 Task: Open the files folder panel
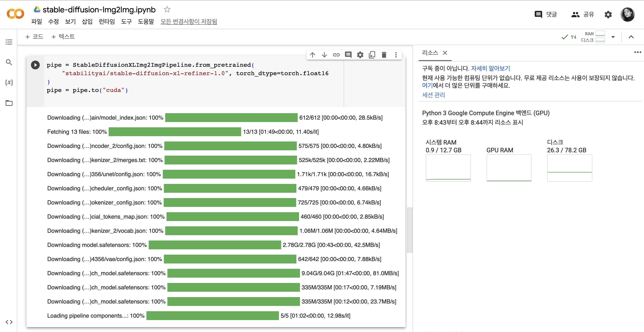(x=9, y=103)
